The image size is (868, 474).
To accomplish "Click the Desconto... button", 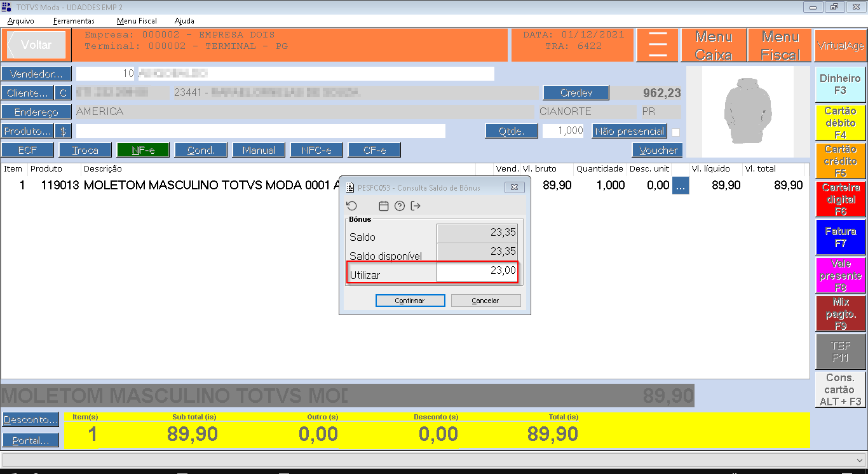I will pyautogui.click(x=31, y=420).
